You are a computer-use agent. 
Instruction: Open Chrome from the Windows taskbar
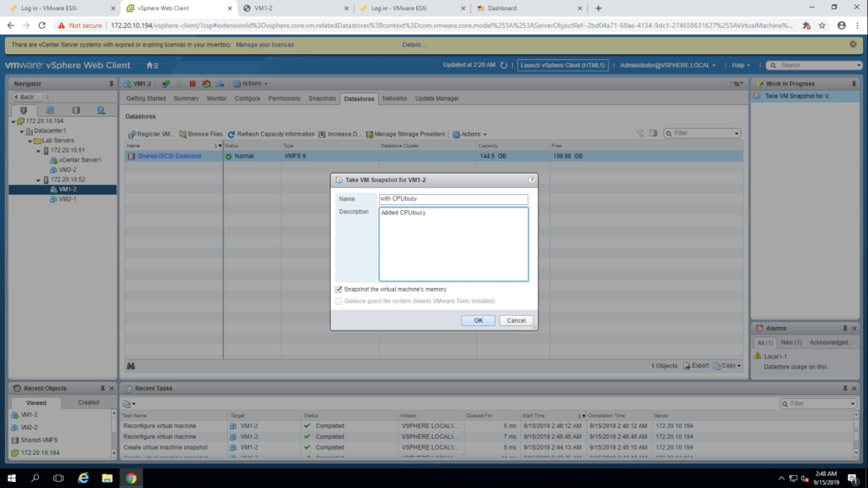pos(131,478)
